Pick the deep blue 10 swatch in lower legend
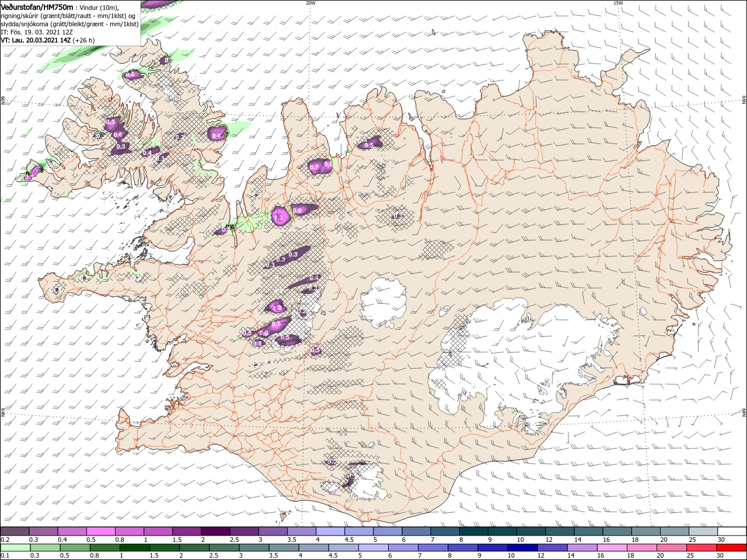This screenshot has width=747, height=560. point(522,548)
